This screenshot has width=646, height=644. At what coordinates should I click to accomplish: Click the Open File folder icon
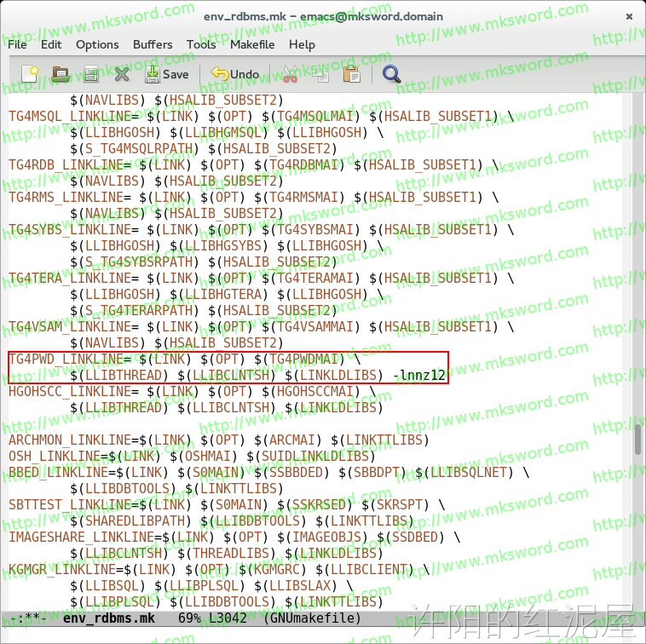click(61, 74)
